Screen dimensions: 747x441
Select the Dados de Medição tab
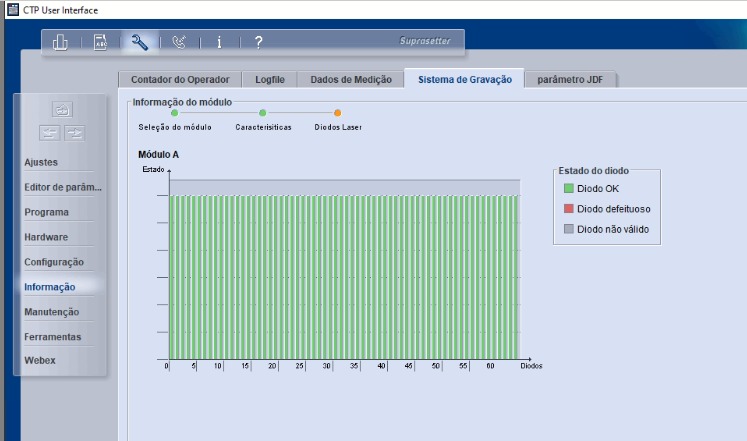[350, 79]
